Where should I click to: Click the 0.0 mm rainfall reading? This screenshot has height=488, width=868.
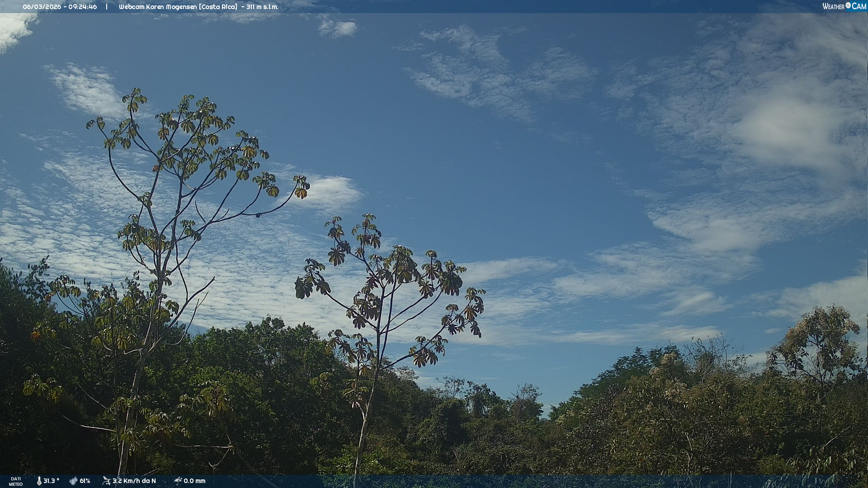tap(195, 481)
